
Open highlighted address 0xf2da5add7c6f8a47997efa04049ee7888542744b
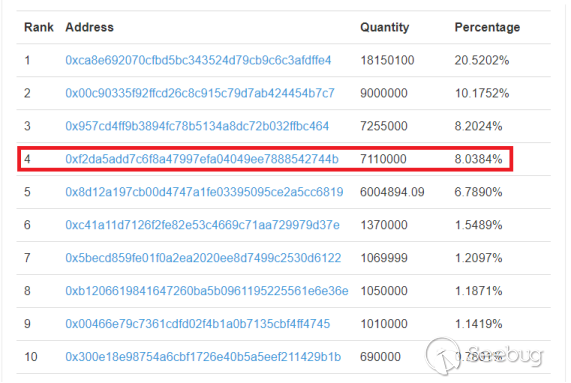202,159
